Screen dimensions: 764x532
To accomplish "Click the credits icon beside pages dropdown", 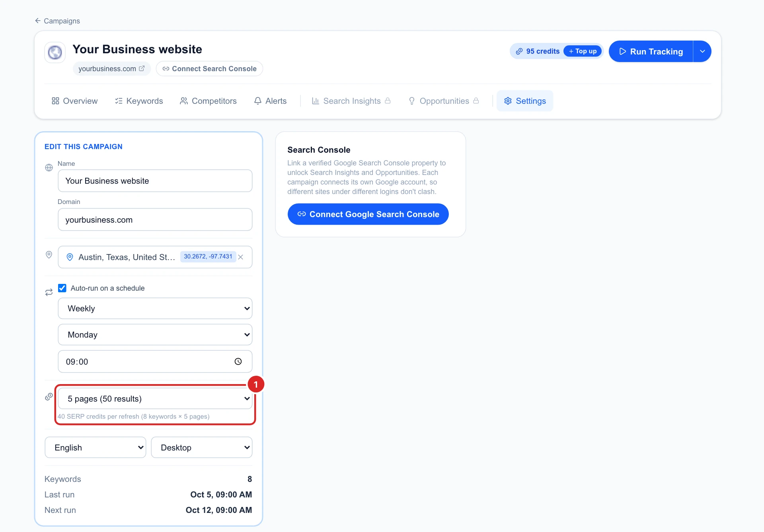I will coord(49,397).
